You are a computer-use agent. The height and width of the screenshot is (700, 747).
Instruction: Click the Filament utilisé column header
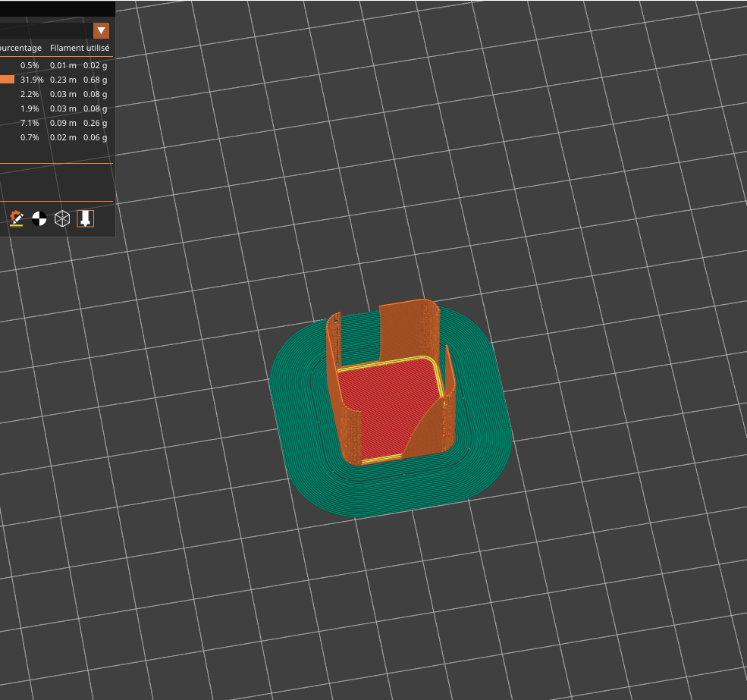80,48
